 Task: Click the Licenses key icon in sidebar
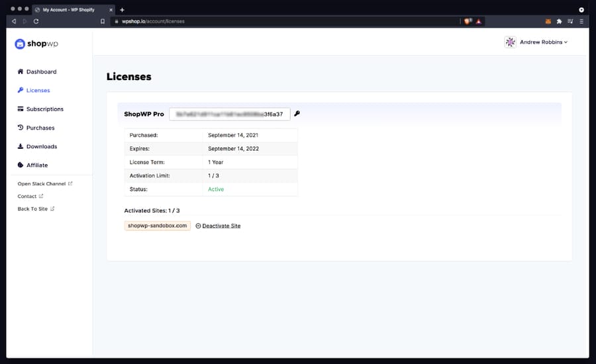coord(21,90)
